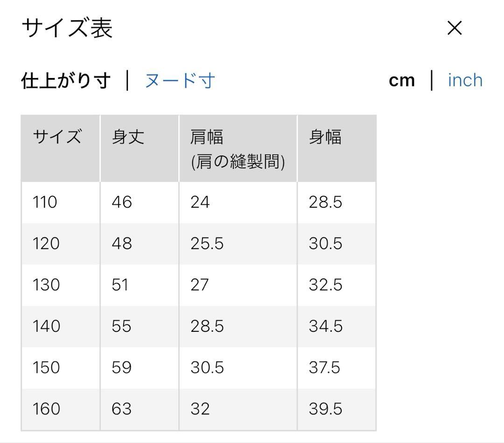Open the ヌード寸 size view
Image resolution: width=504 pixels, height=443 pixels.
(x=178, y=80)
